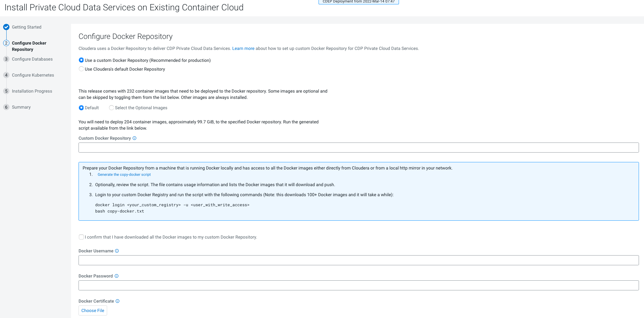Check the Docker images download confirmation box
This screenshot has width=644, height=318.
(81, 237)
